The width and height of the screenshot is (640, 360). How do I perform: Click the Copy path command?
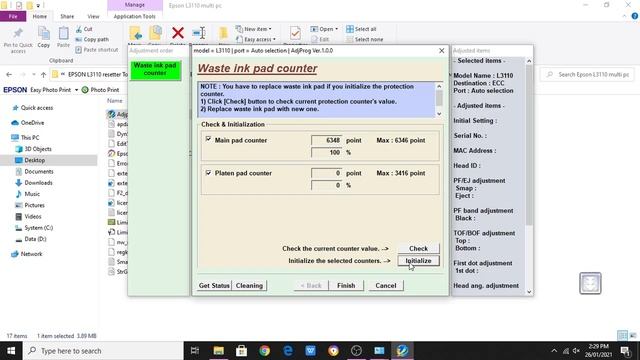coord(92,40)
